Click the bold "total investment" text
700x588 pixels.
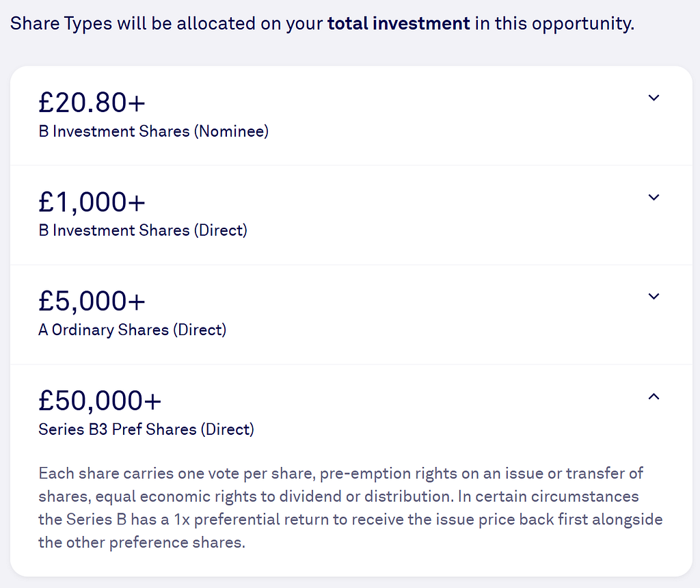399,23
